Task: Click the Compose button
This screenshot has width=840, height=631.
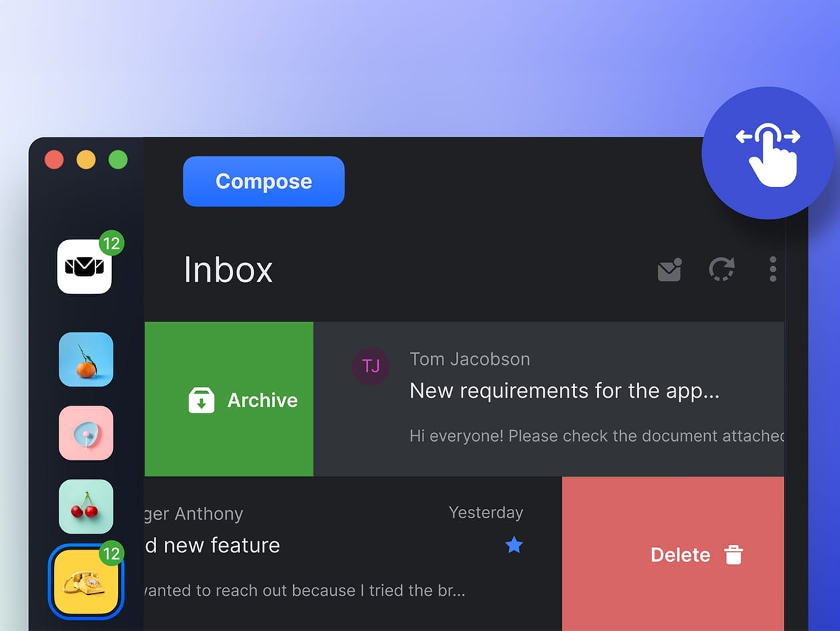Action: pyautogui.click(x=263, y=181)
